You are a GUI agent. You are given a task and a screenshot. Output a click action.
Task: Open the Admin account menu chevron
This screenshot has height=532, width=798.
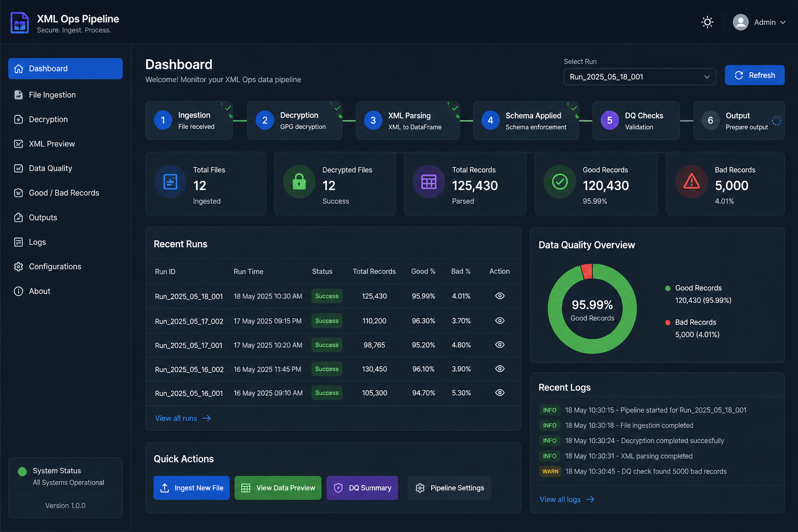(782, 22)
